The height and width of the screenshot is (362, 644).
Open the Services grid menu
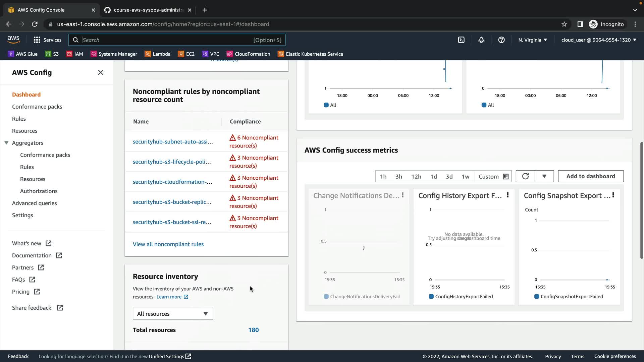click(x=47, y=40)
